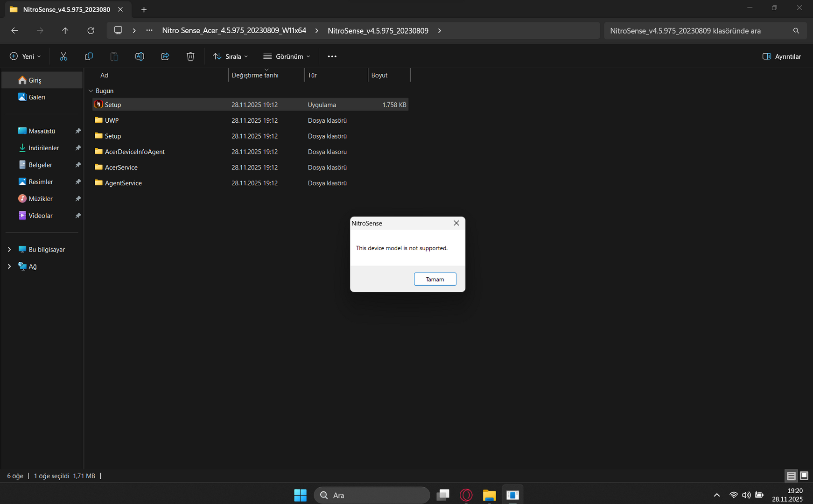Open File Explorer from the taskbar
This screenshot has width=813, height=504.
tap(489, 495)
